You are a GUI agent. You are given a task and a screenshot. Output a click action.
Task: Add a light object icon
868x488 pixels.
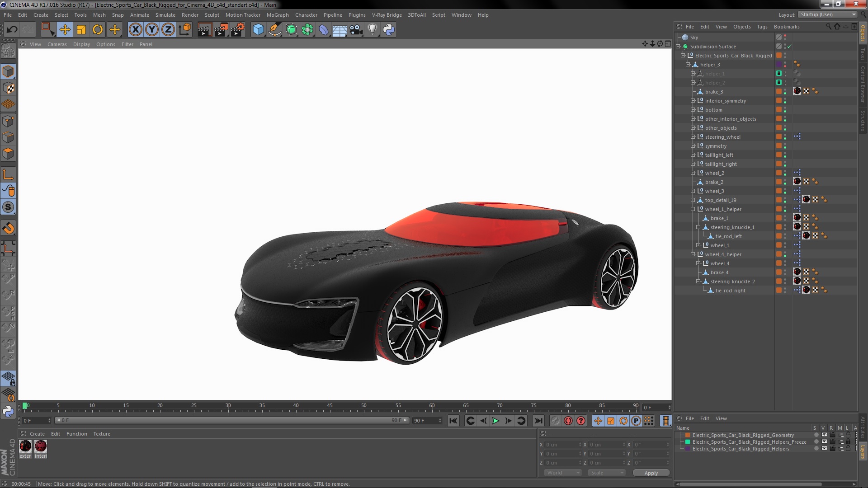pyautogui.click(x=372, y=30)
